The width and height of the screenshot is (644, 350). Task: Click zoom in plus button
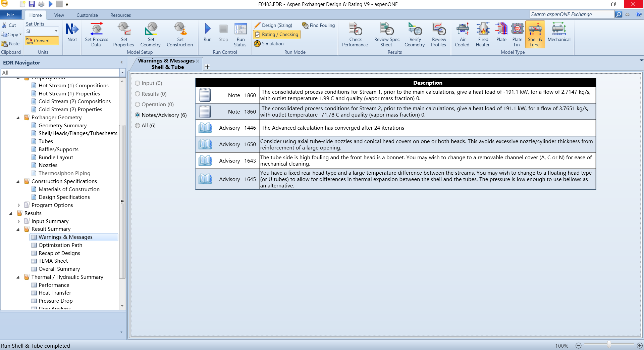point(640,346)
